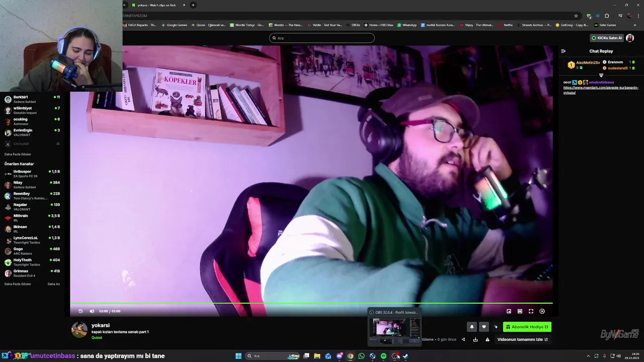Toggle notification bell for yokarsi

coord(472,327)
